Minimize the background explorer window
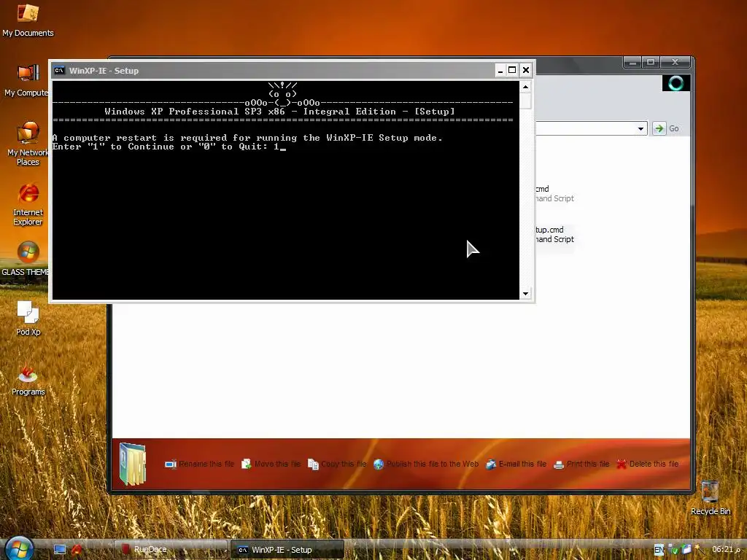The height and width of the screenshot is (560, 747). click(632, 63)
